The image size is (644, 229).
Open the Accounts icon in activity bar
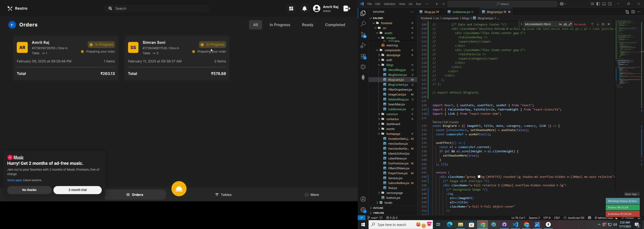[x=363, y=199]
